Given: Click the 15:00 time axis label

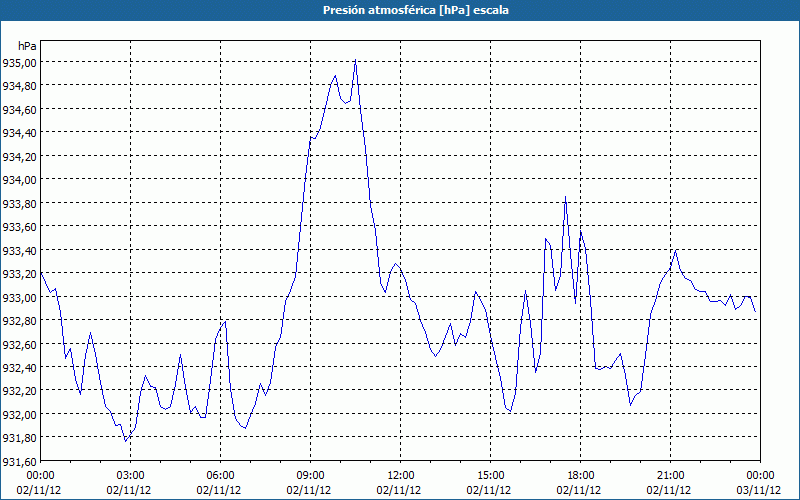Looking at the screenshot, I should 490,476.
